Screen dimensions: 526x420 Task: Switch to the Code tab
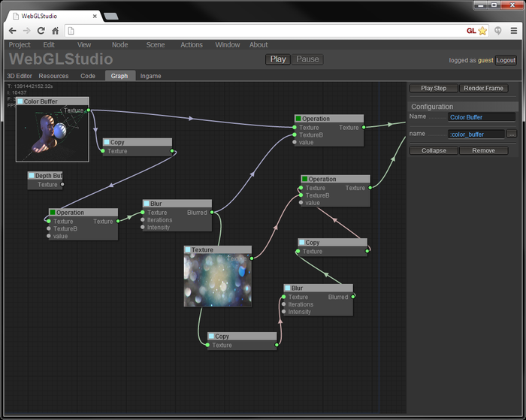coord(88,76)
